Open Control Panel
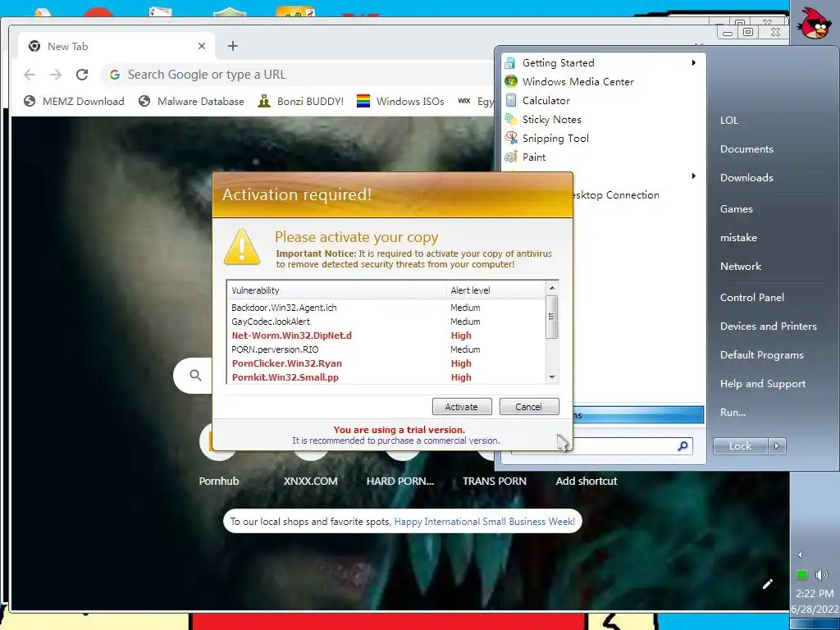 click(x=752, y=297)
